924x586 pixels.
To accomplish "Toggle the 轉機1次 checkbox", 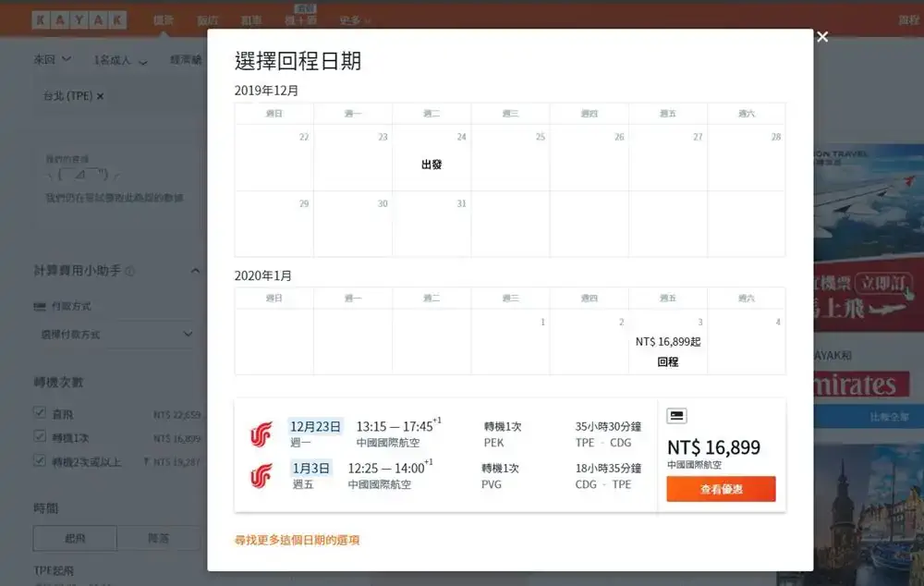I will [x=40, y=436].
